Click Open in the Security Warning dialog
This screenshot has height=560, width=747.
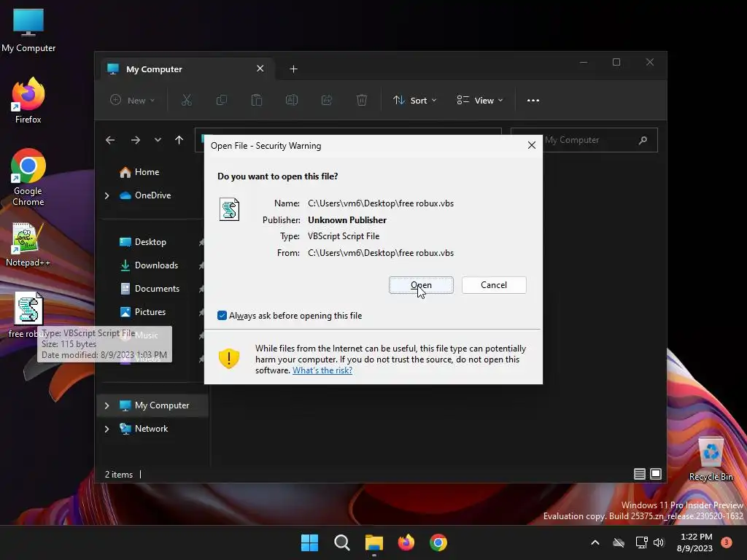pos(421,285)
